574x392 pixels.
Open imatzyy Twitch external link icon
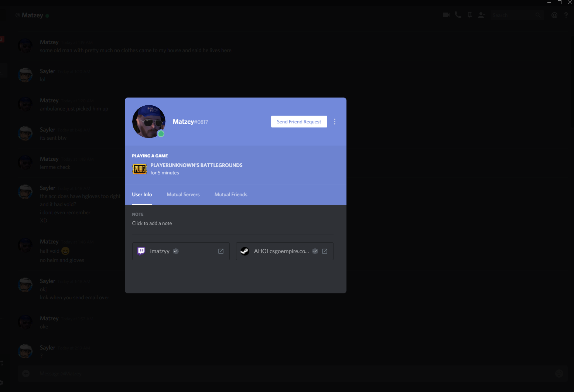point(221,251)
